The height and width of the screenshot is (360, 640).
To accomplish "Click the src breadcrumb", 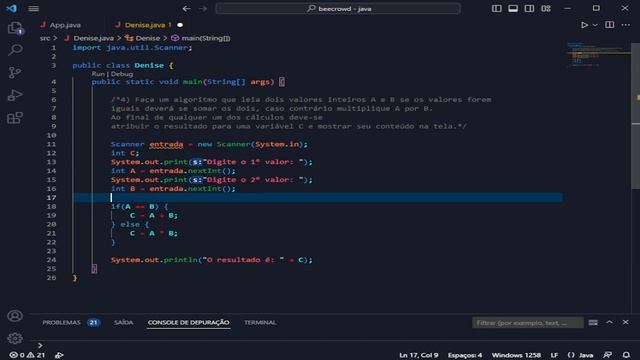I will tap(45, 38).
